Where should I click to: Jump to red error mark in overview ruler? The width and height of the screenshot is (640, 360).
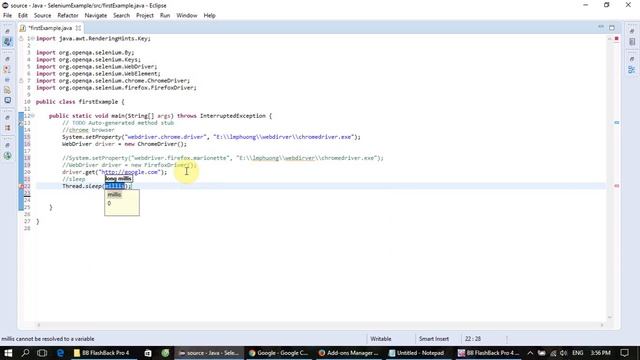[617, 186]
